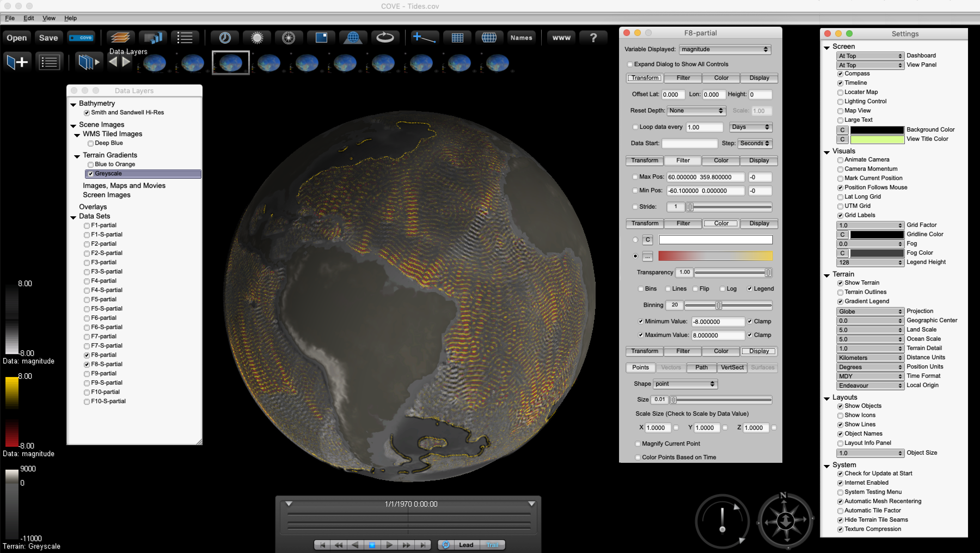Click the Save button
This screenshot has width=980, height=553.
pyautogui.click(x=48, y=38)
